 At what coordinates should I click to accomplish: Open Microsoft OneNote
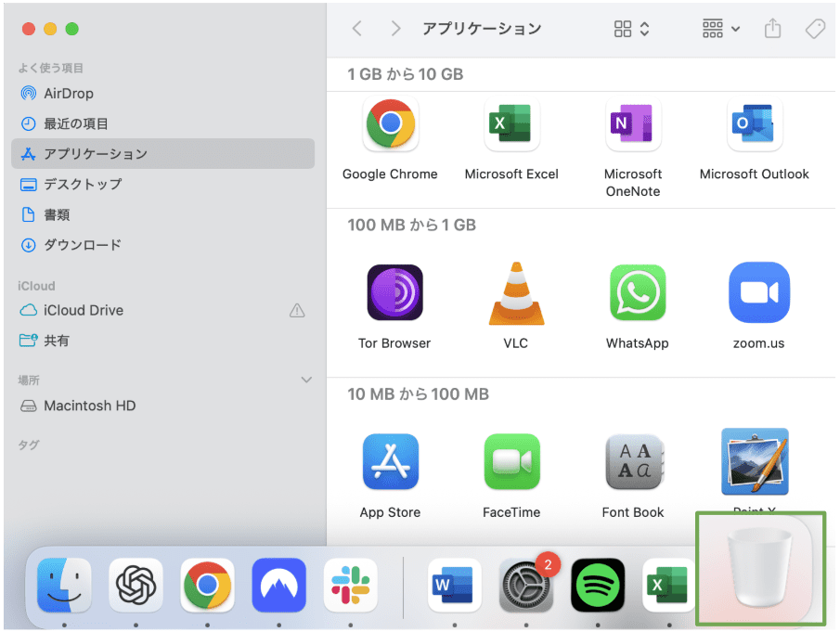tap(633, 123)
